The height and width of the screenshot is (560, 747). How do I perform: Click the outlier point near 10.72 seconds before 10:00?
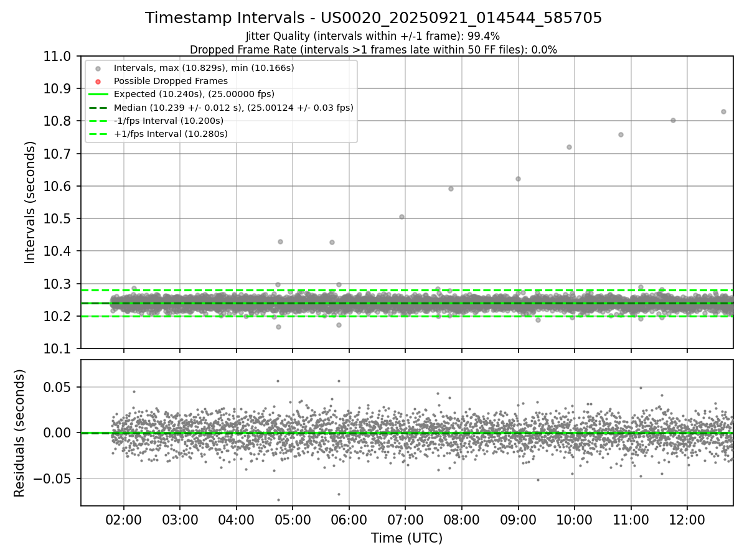[x=569, y=147]
